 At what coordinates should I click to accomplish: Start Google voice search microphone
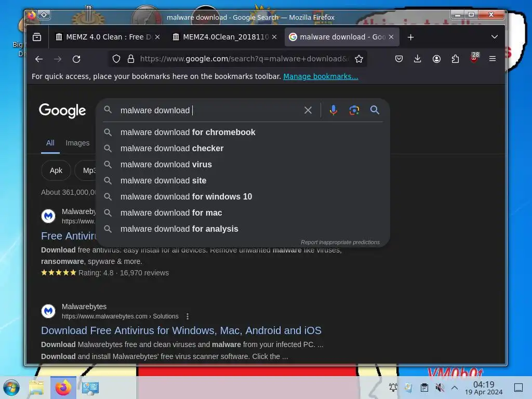click(334, 110)
